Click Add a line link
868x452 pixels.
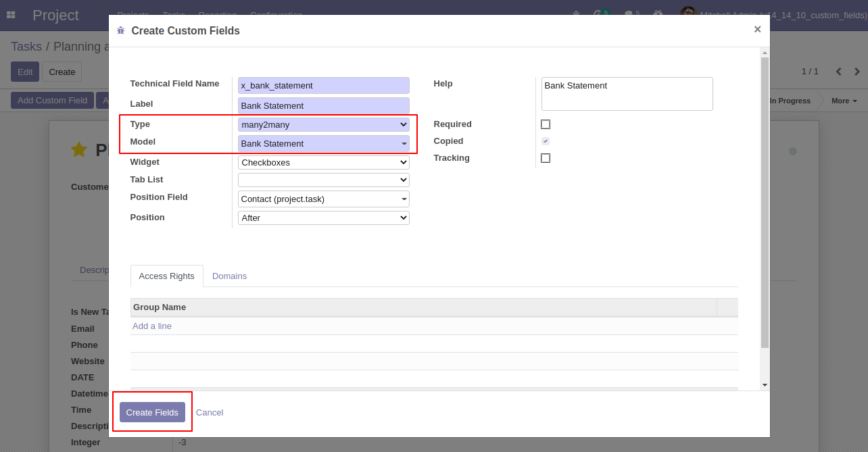(x=152, y=326)
